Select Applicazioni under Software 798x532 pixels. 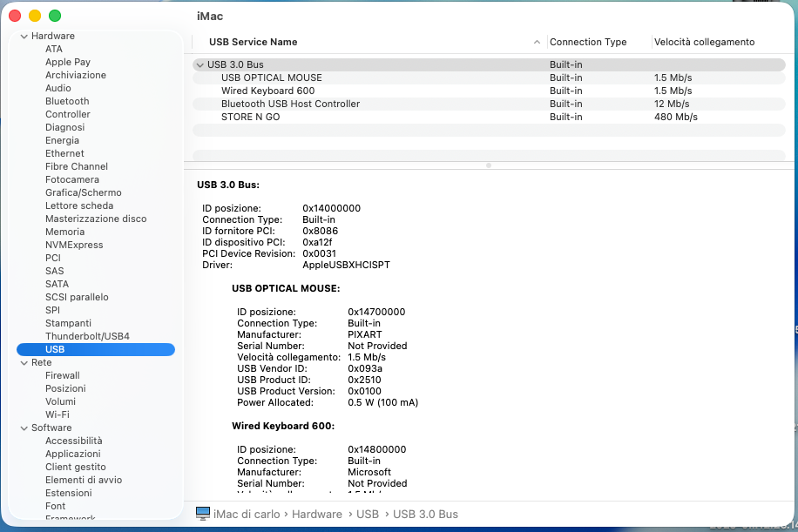73,454
